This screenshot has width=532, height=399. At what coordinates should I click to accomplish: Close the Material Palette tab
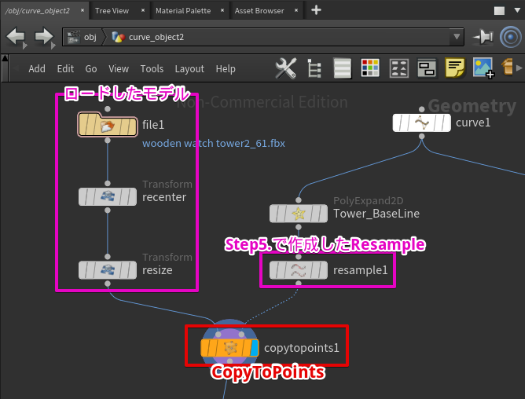point(222,10)
